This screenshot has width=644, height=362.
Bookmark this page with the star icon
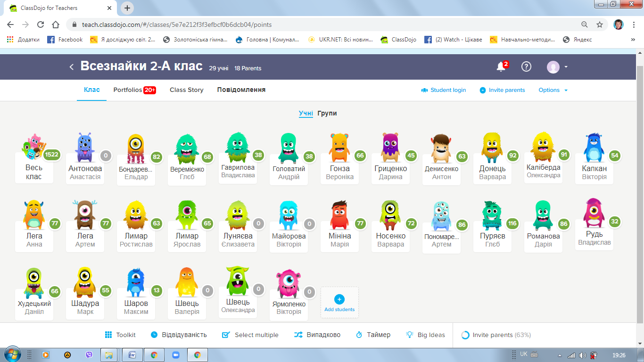[600, 25]
